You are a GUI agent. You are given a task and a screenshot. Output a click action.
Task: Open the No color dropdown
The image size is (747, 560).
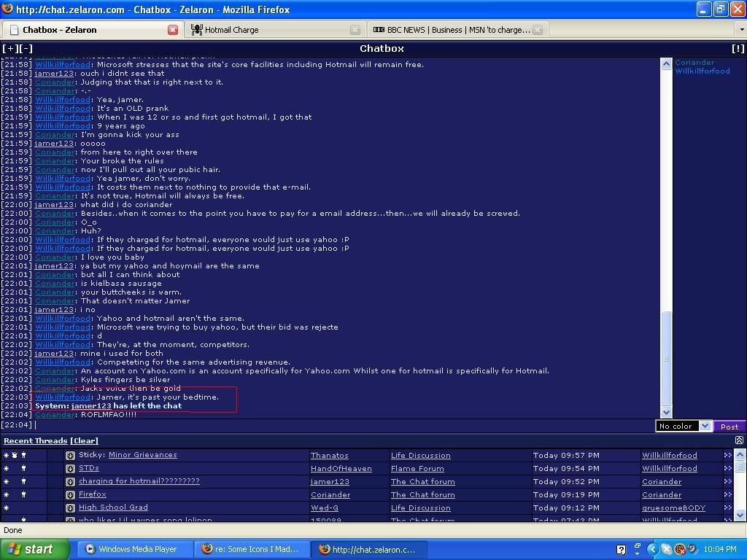click(x=684, y=426)
